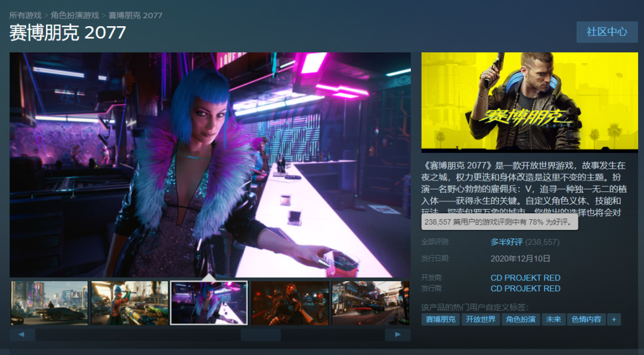Click the plus button to add a tag
The image size is (644, 355).
pyautogui.click(x=614, y=319)
